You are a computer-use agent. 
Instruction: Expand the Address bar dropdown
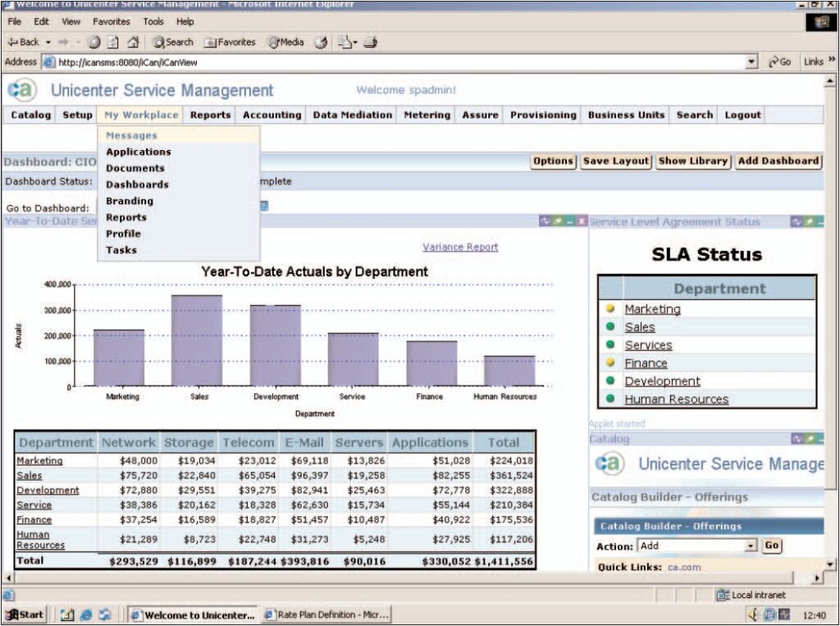(751, 62)
